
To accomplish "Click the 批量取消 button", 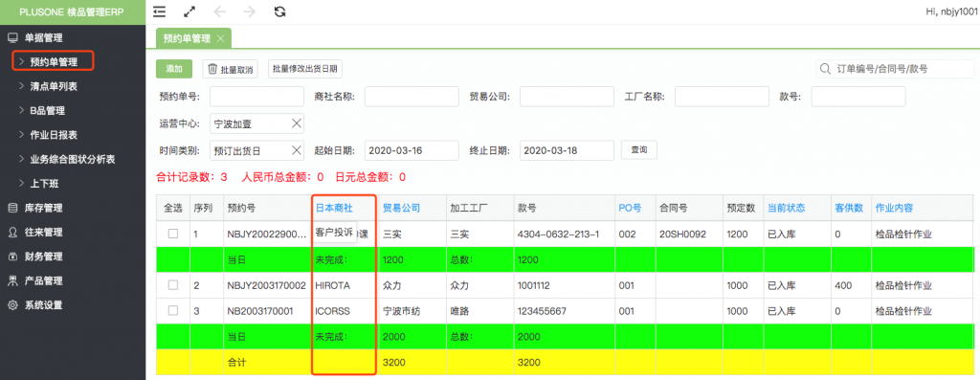I will [230, 69].
